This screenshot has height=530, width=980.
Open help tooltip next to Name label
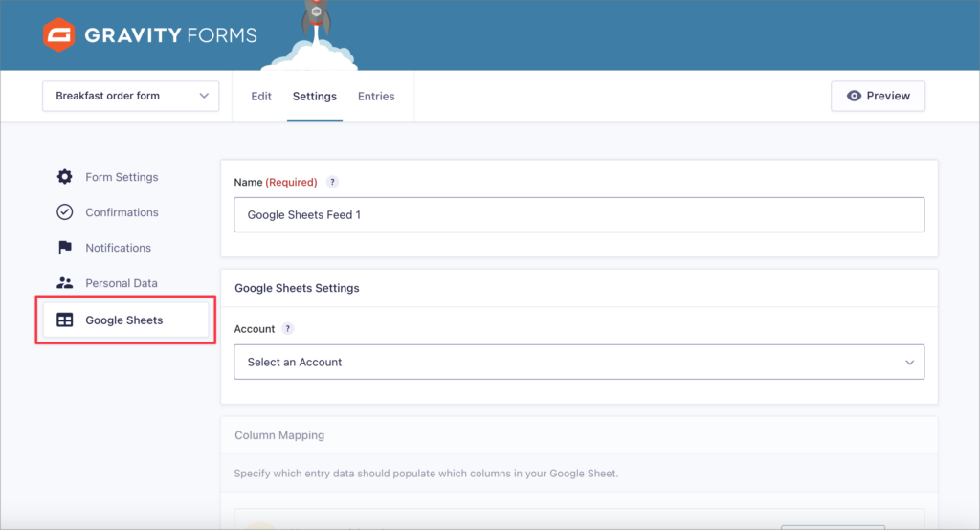click(x=332, y=182)
